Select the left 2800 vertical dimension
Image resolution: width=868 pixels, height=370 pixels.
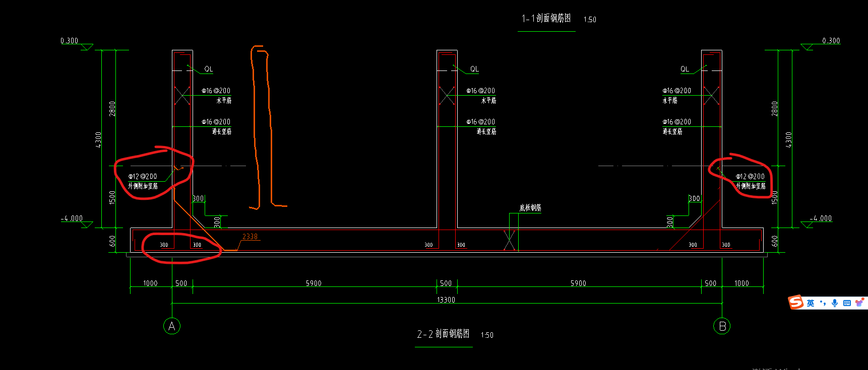tap(112, 109)
